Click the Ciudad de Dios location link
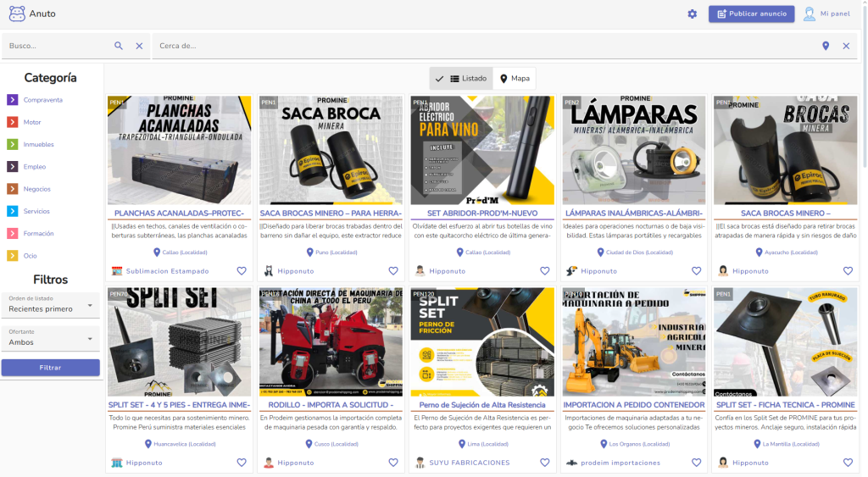Viewport: 868px width, 477px height. [x=635, y=252]
